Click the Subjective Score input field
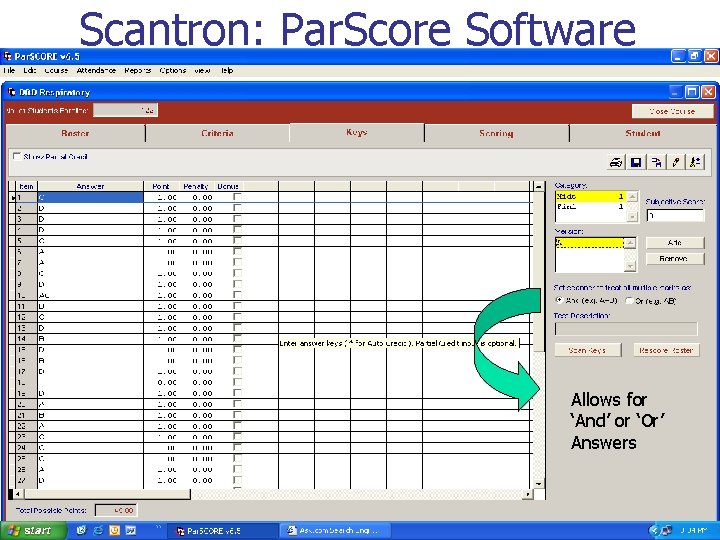720x540 pixels. [675, 215]
